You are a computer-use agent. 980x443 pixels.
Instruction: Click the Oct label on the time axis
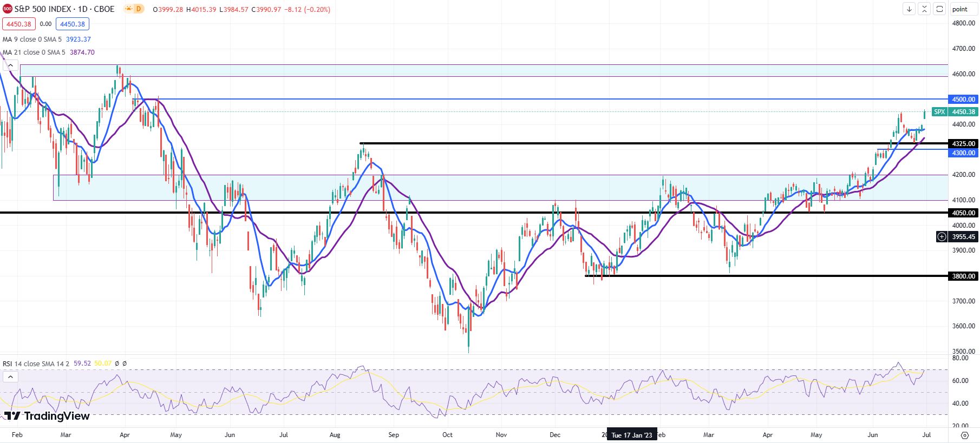point(447,435)
